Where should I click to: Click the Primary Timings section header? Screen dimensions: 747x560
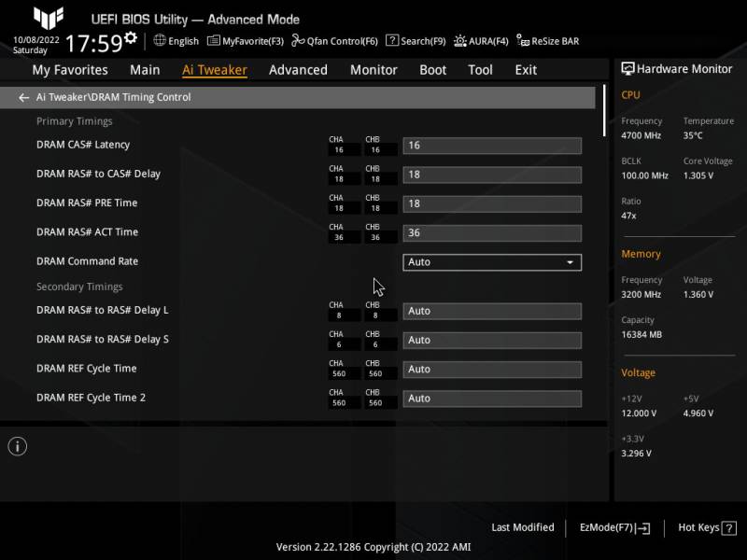pyautogui.click(x=75, y=121)
